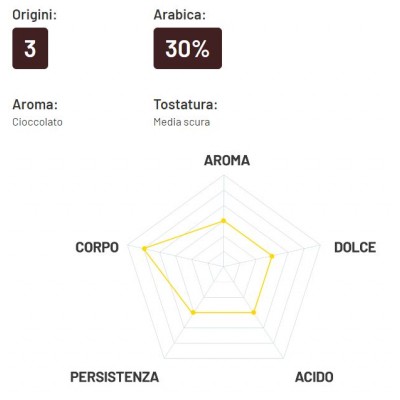Click the CORPO axis label
The image size is (400, 400).
point(97,247)
